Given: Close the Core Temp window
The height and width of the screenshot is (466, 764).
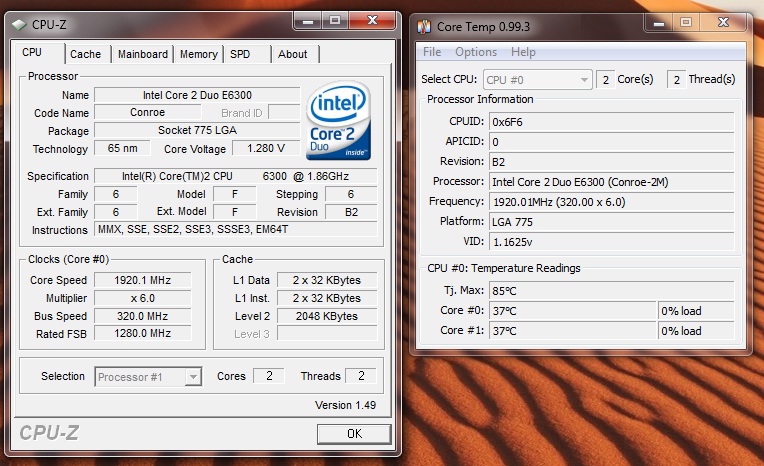Looking at the screenshot, I should click(723, 22).
